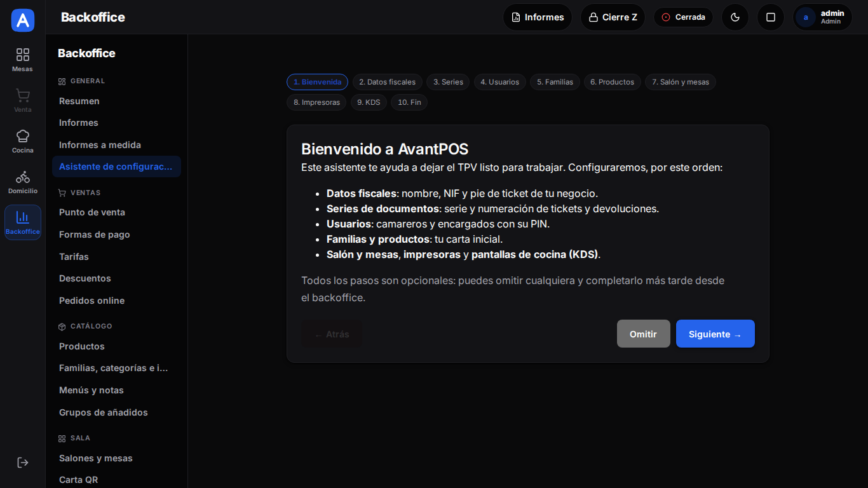Go to step 5. Familias
Viewport: 868px width, 488px height.
point(555,82)
